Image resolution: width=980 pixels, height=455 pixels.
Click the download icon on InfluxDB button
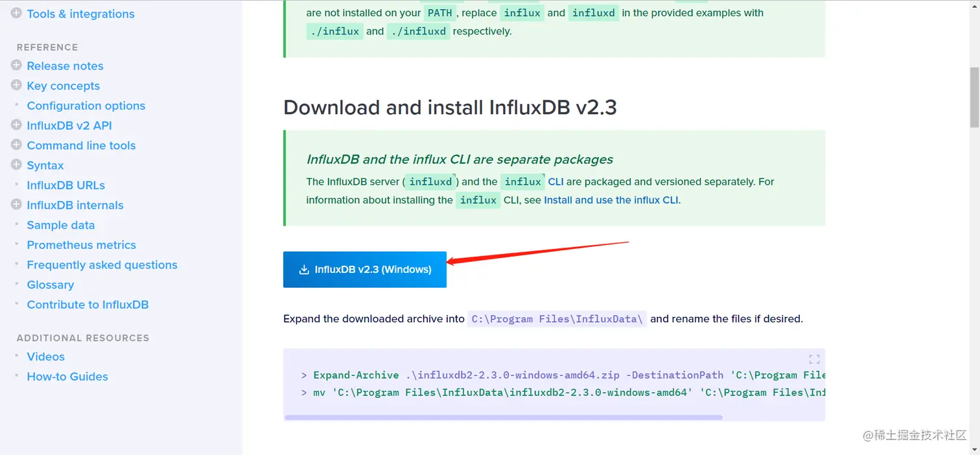coord(303,270)
